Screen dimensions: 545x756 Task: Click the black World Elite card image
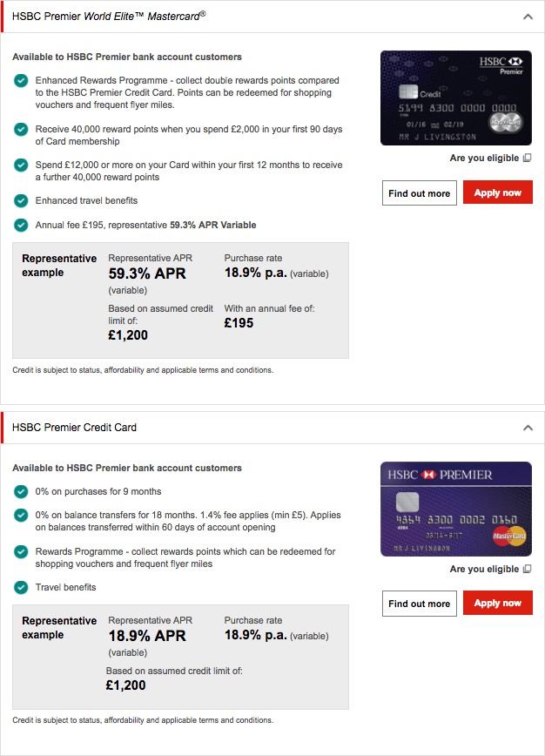456,98
